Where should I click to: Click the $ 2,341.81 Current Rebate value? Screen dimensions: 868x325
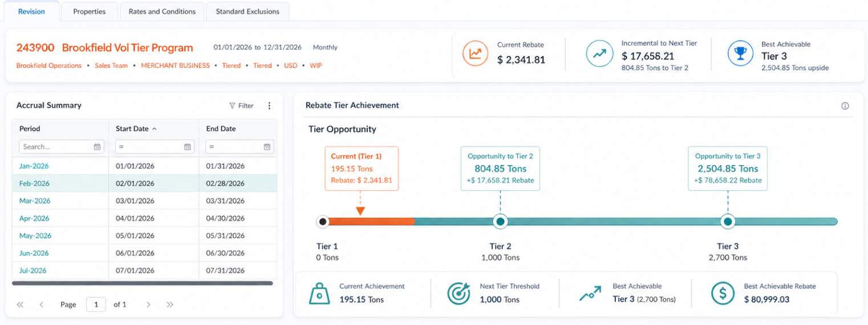(521, 59)
